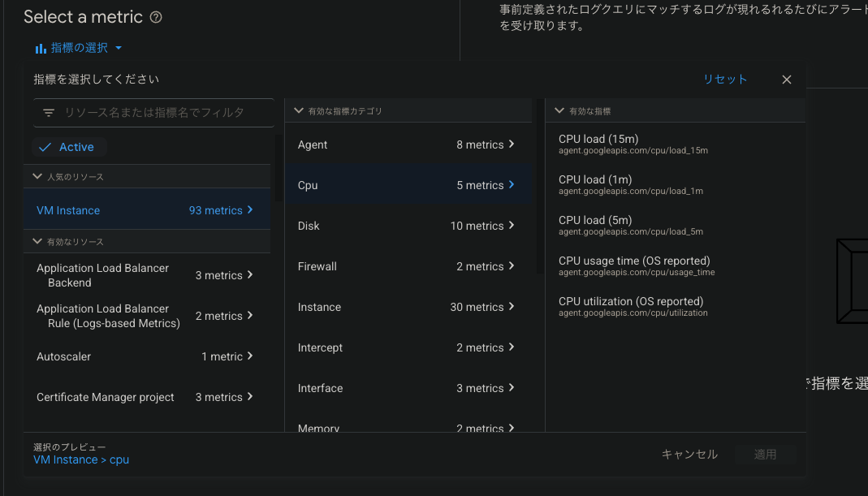Click the リセット link

tap(724, 80)
